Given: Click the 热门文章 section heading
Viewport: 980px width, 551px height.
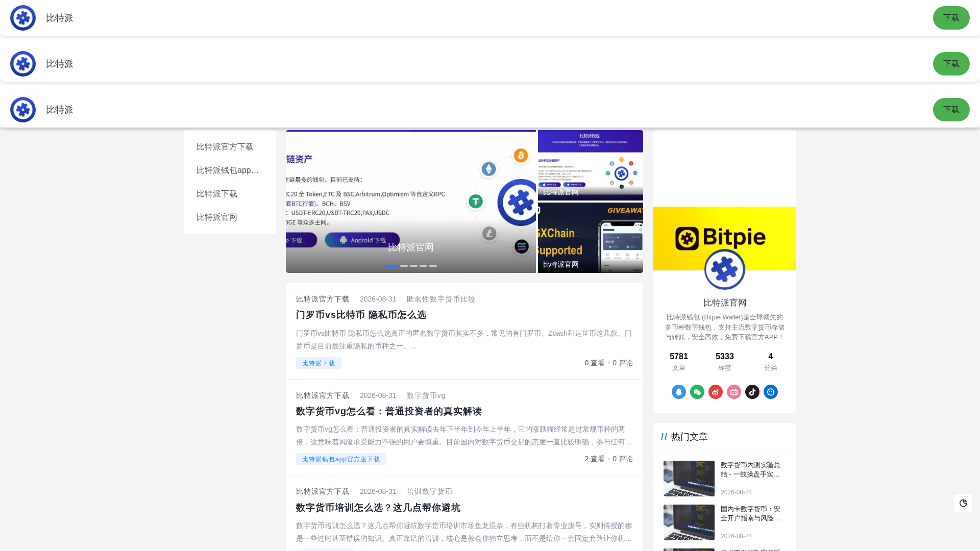Looking at the screenshot, I should click(x=690, y=437).
